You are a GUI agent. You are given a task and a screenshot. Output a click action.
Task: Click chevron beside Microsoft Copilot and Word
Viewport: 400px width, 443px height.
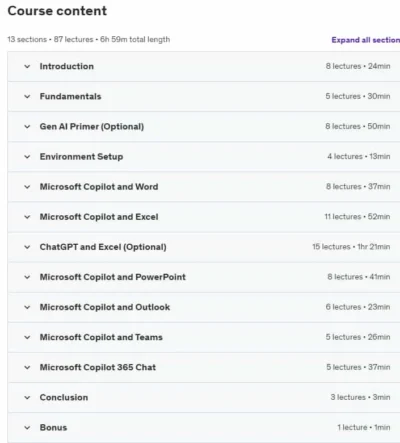(27, 187)
